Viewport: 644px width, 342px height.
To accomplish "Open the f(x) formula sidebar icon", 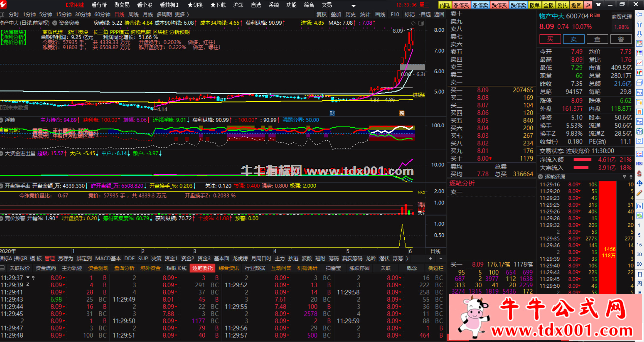I will tap(639, 131).
